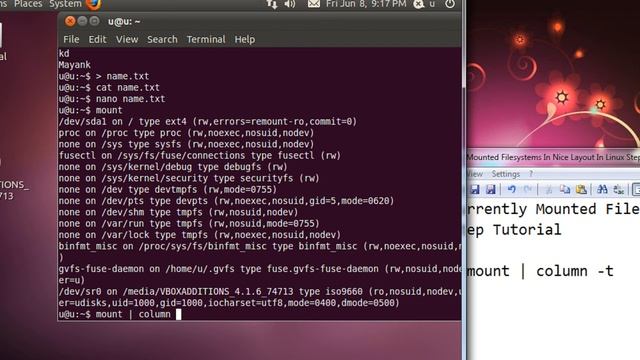Viewport: 640px width, 360px height.
Task: Click the user status icon beside 'u'
Action: [419, 4]
